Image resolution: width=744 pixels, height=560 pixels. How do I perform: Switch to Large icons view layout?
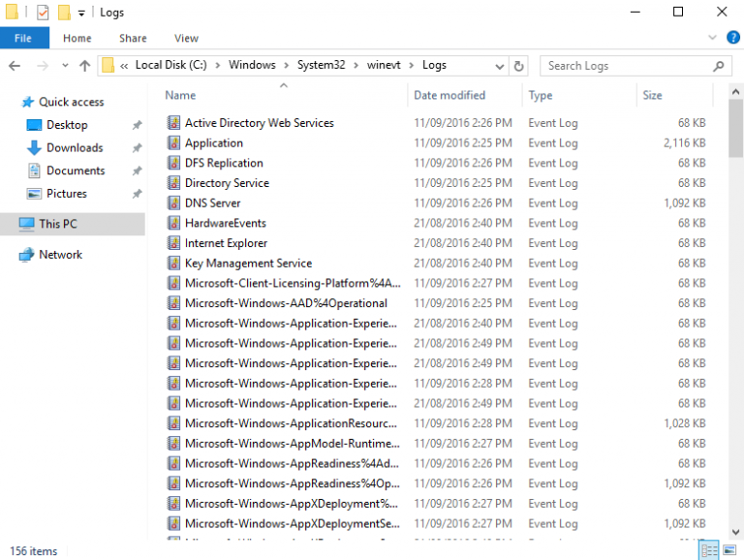point(729,550)
